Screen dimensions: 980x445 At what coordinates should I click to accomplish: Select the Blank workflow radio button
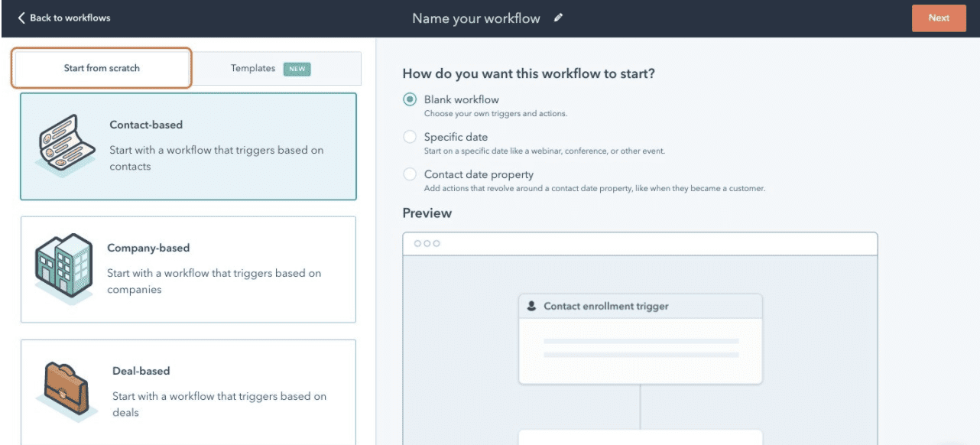410,99
